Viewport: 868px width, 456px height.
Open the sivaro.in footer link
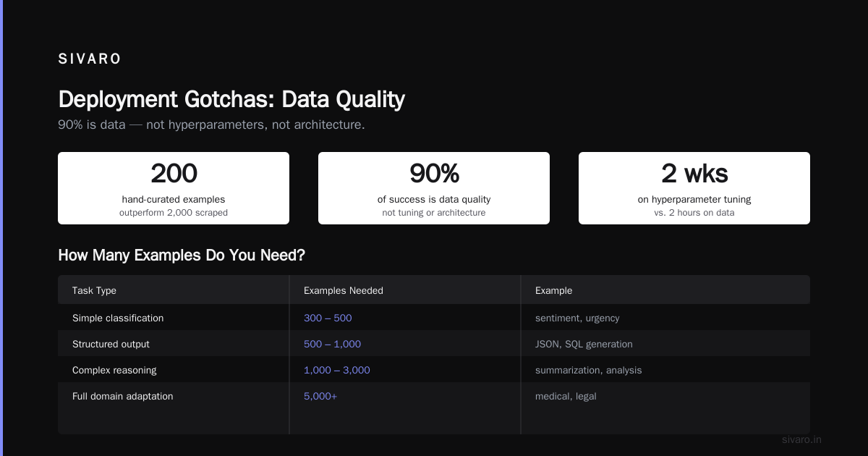801,439
